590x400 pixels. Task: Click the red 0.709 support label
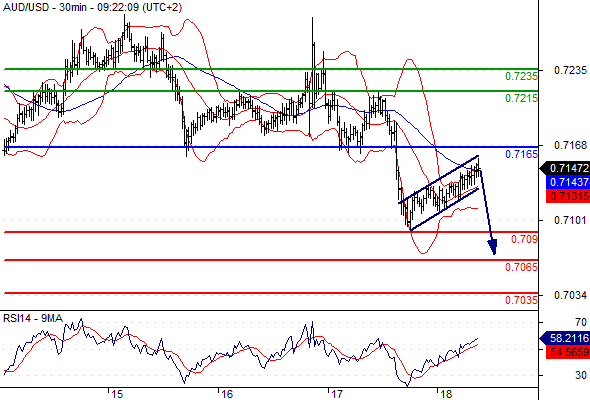524,239
